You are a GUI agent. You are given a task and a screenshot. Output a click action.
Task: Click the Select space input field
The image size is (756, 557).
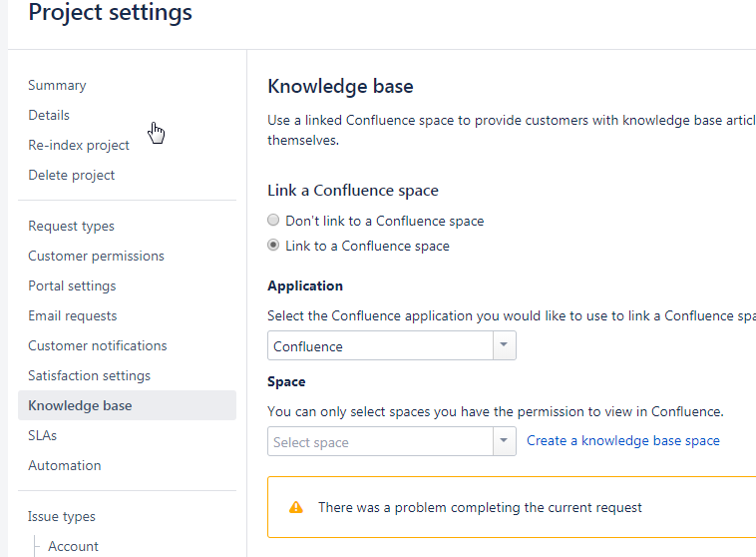tap(380, 441)
